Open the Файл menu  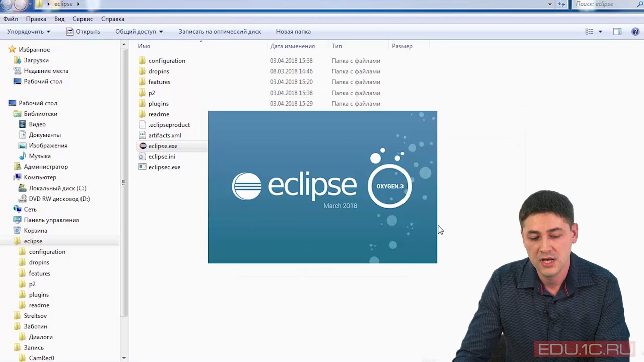(x=11, y=19)
